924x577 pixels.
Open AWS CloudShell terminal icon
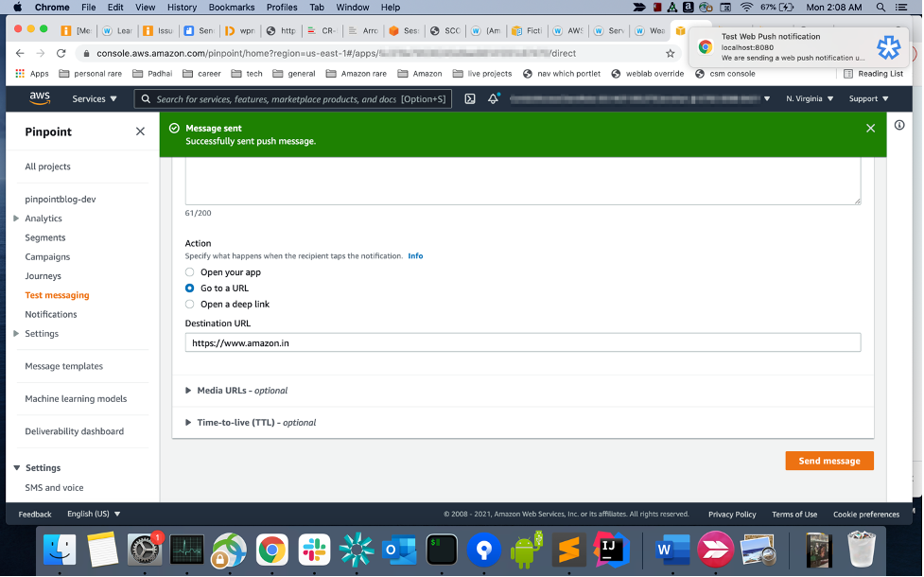tap(470, 98)
